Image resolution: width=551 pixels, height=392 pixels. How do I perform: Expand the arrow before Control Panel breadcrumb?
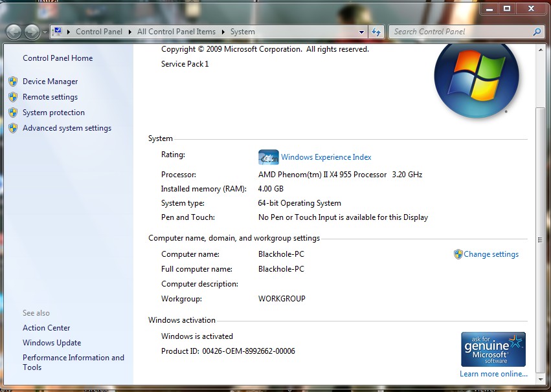pyautogui.click(x=68, y=32)
